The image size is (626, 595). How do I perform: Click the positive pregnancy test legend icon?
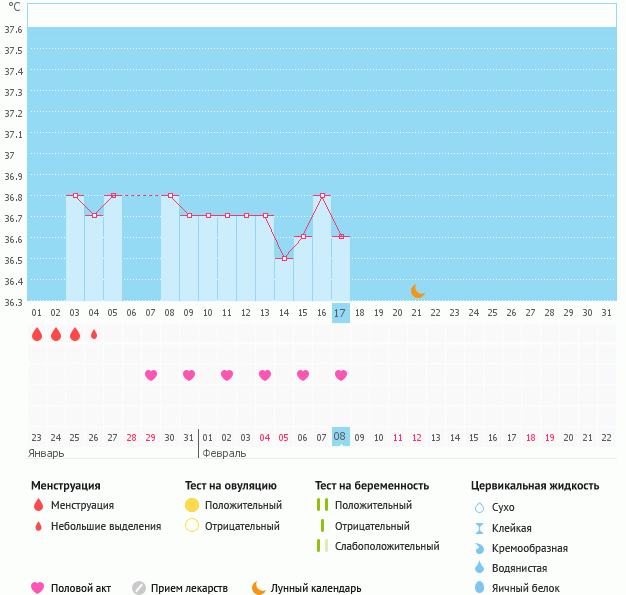pyautogui.click(x=322, y=505)
